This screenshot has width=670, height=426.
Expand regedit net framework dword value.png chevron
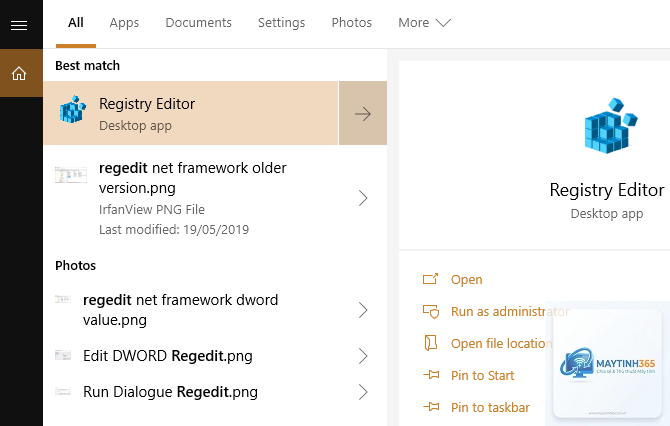click(x=363, y=310)
